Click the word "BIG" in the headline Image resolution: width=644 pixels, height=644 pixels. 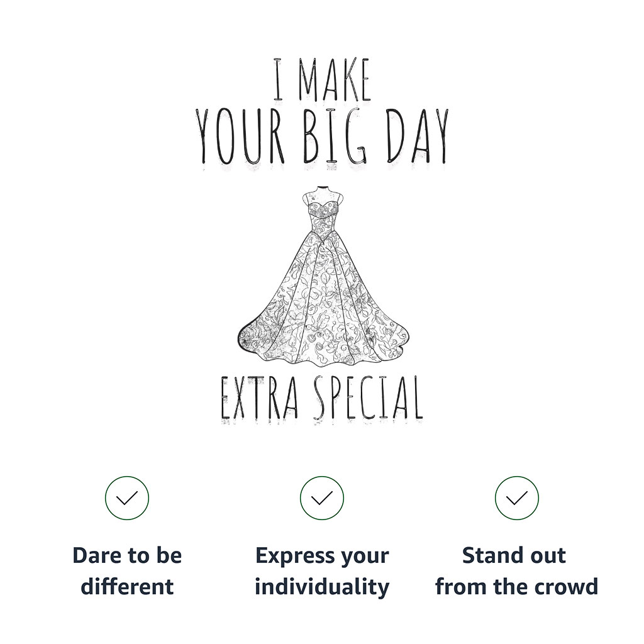pos(336,137)
